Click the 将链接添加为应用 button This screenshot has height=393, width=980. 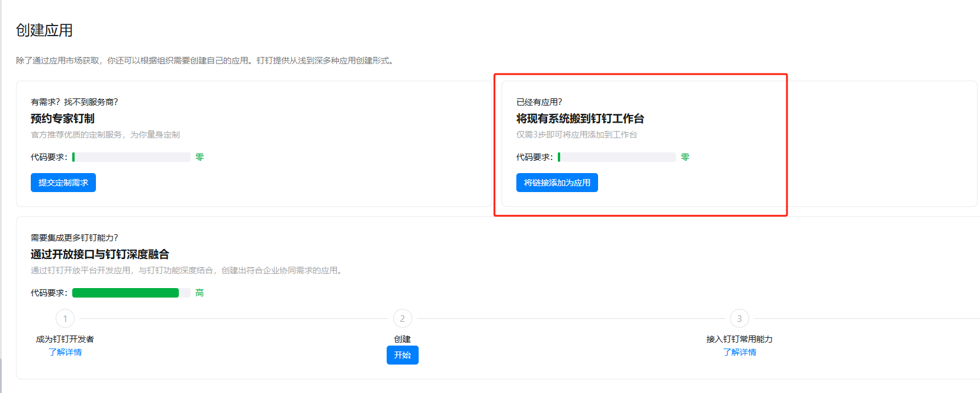(557, 183)
